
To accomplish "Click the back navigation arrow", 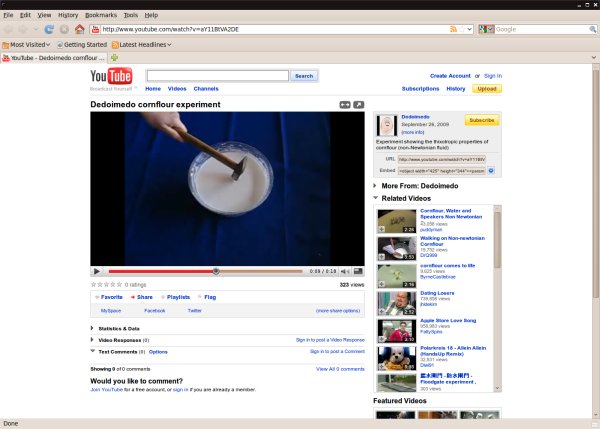I will click(8, 29).
